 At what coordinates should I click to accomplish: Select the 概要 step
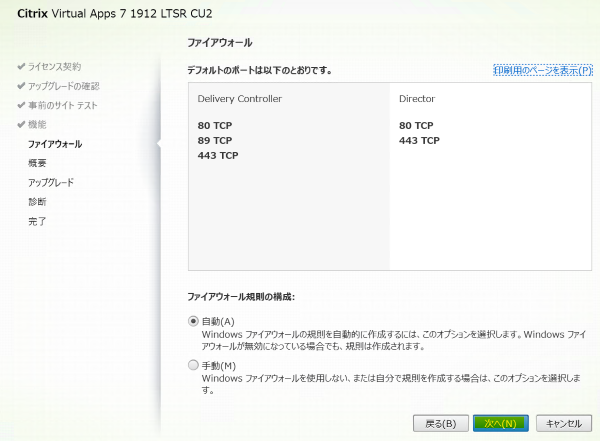coord(37,163)
